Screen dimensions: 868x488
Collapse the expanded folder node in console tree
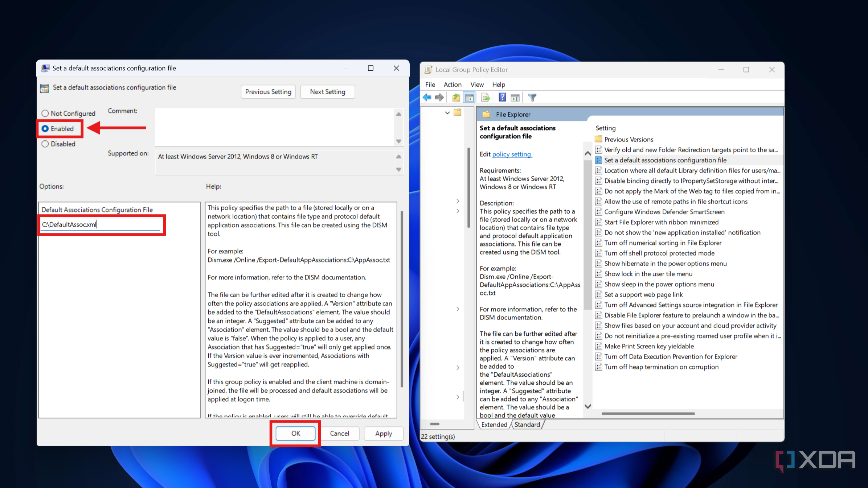pos(447,113)
